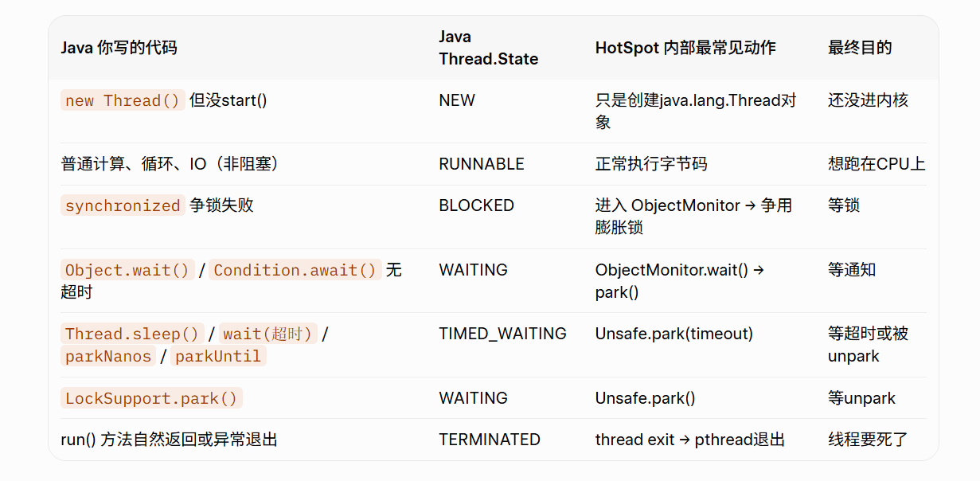Click the "最终目的" column header
The width and height of the screenshot is (980, 481).
coord(860,48)
